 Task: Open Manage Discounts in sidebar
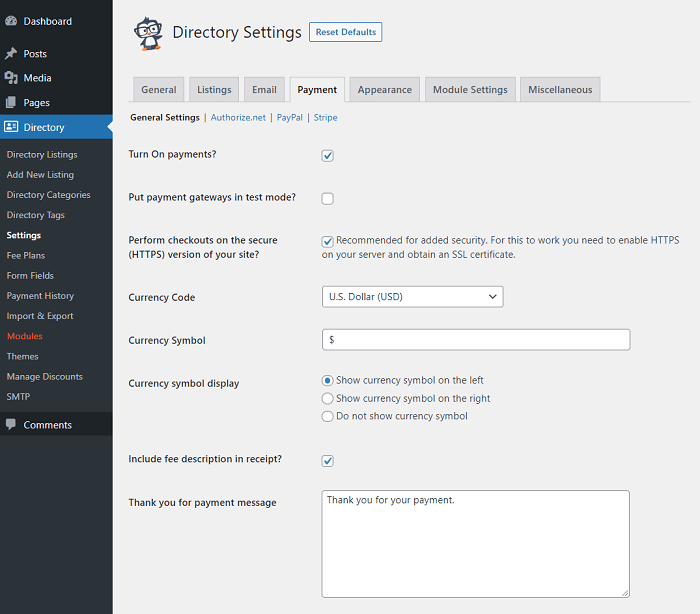click(45, 376)
